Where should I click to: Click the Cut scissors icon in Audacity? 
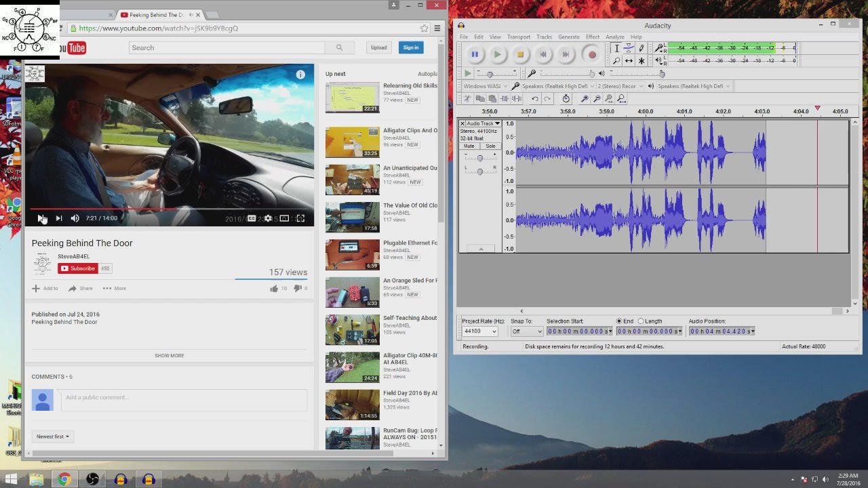pyautogui.click(x=467, y=99)
